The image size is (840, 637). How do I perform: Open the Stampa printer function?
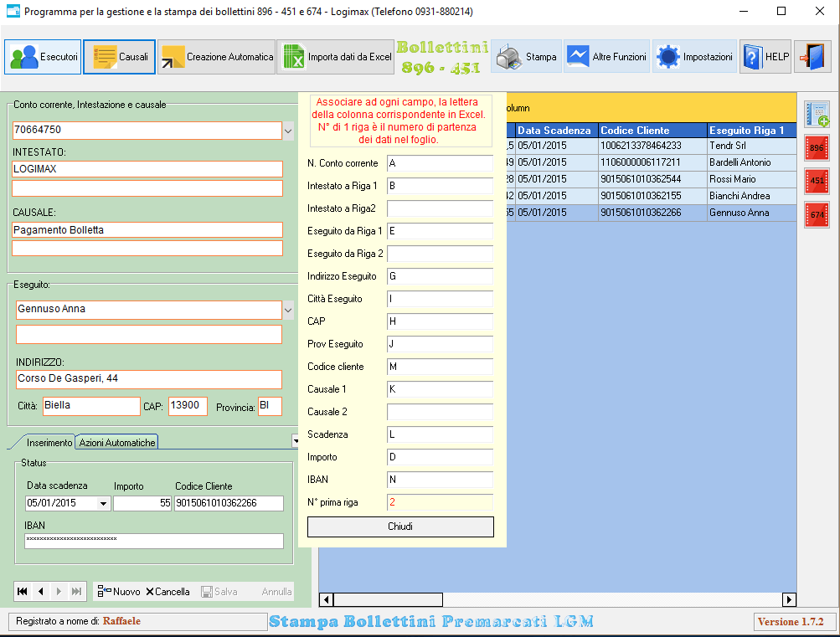tap(527, 57)
